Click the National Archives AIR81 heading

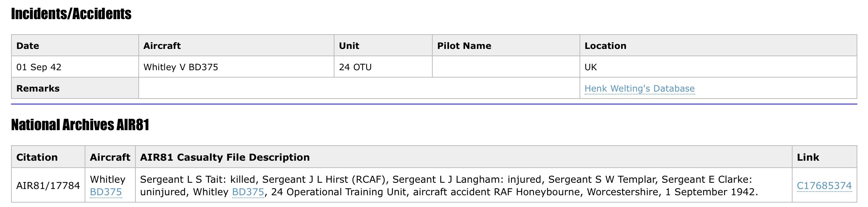(x=80, y=125)
